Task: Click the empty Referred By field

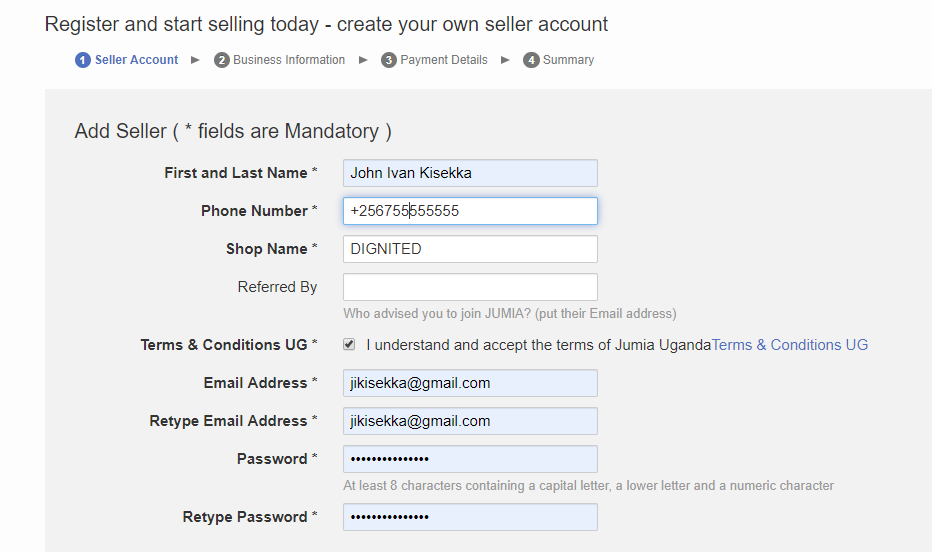Action: pyautogui.click(x=470, y=287)
